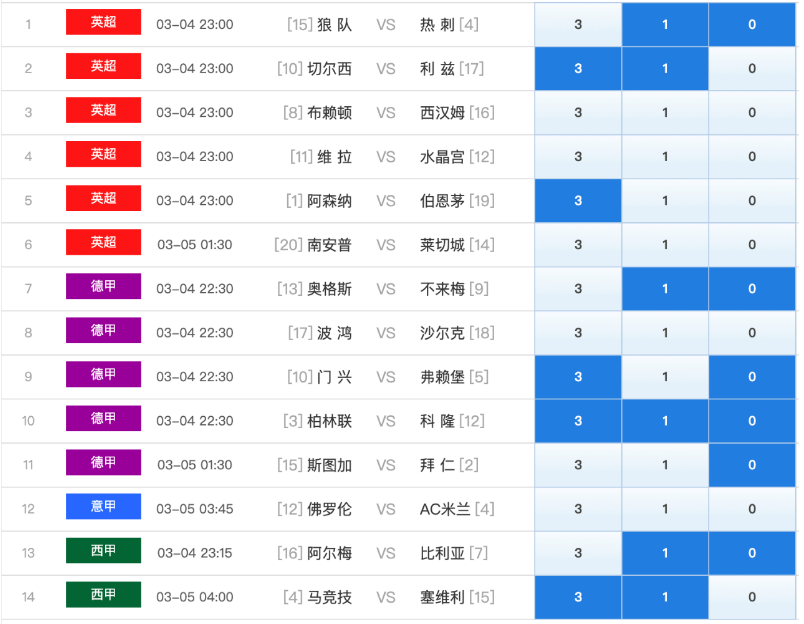
Task: Deselect the 1 (draw) cell for 狼队 vs 热刺
Action: (x=665, y=24)
